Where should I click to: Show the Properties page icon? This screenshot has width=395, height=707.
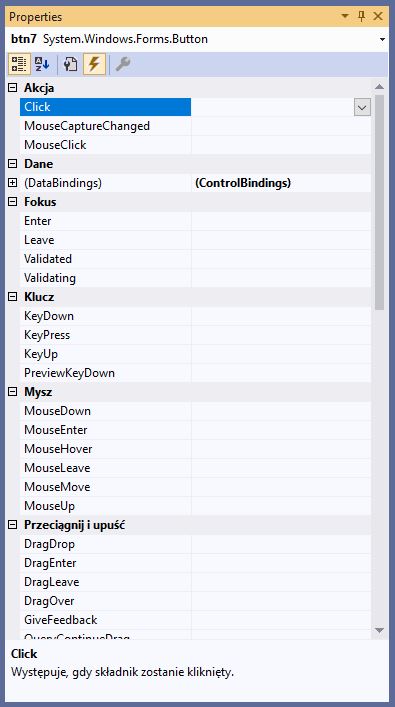(x=70, y=64)
